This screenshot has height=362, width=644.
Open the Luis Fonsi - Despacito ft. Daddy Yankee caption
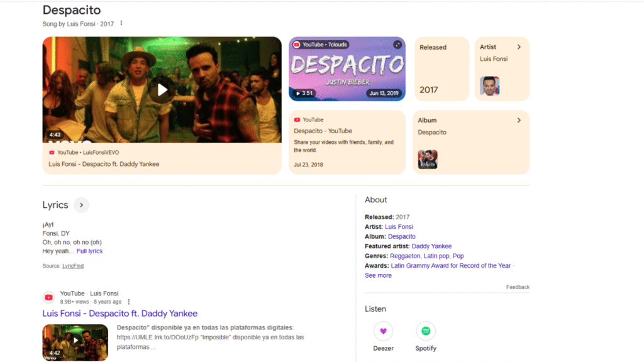click(104, 164)
